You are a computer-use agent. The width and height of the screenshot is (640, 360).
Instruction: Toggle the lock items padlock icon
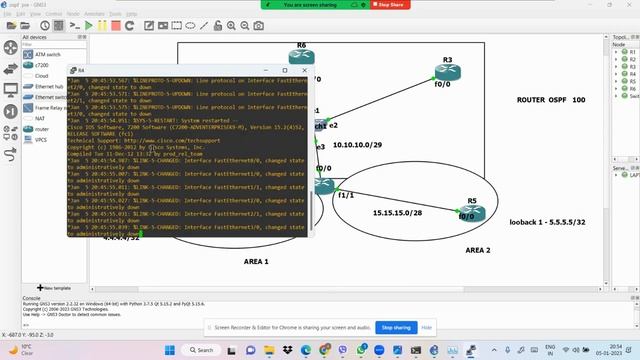pos(218,26)
